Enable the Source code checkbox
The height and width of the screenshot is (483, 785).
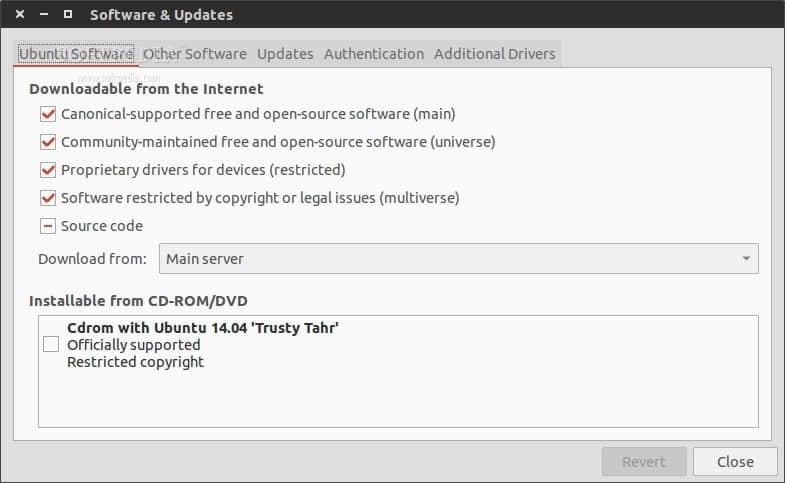(48, 226)
